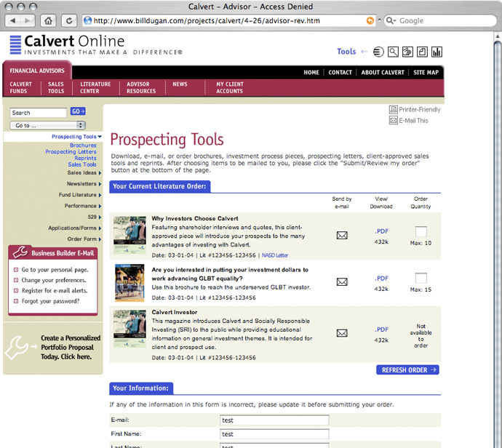Open the Financial Advisors tab

coord(37,71)
